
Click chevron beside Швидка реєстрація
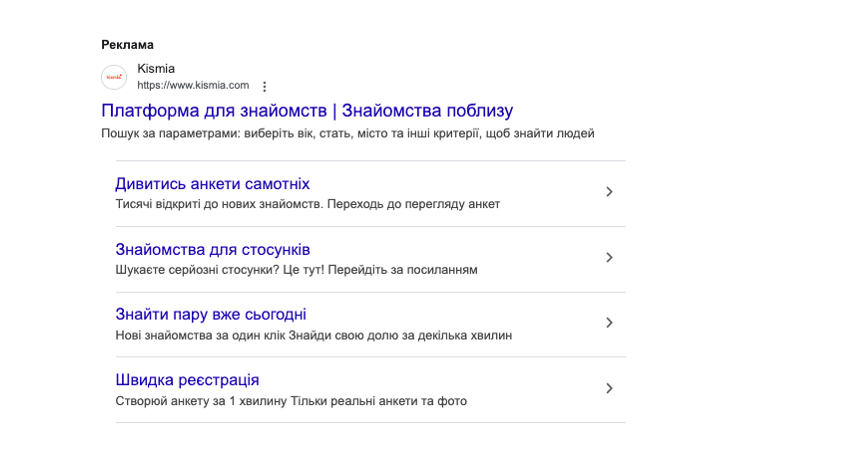tap(609, 388)
